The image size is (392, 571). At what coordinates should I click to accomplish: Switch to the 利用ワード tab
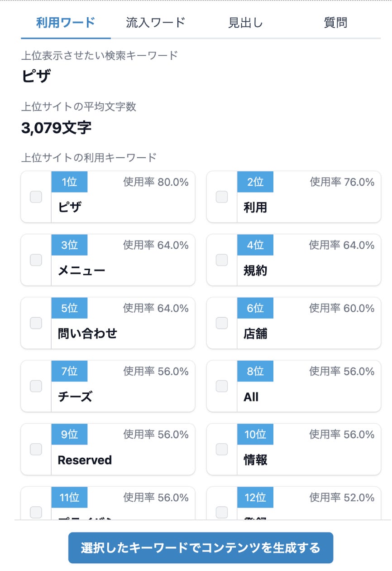click(x=66, y=23)
